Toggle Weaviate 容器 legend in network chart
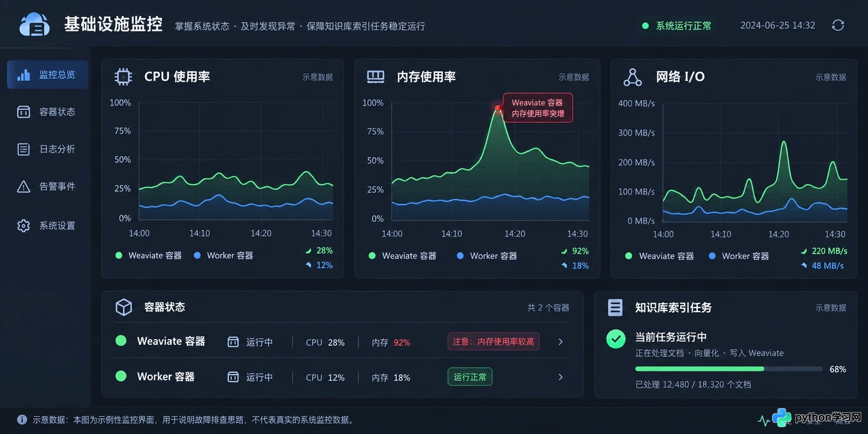The width and height of the screenshot is (868, 434). tap(659, 256)
